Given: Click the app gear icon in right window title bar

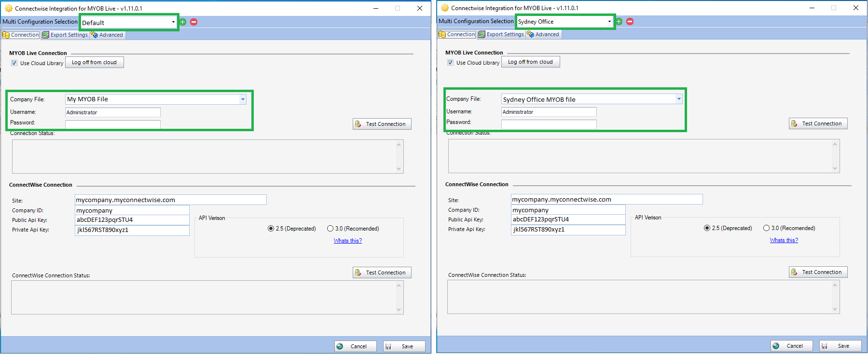Looking at the screenshot, I should (x=444, y=8).
